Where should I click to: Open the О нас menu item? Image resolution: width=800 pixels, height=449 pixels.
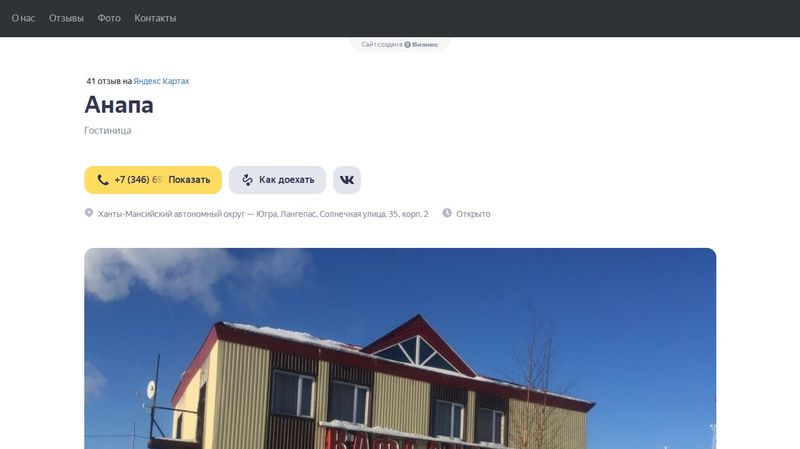pyautogui.click(x=23, y=18)
